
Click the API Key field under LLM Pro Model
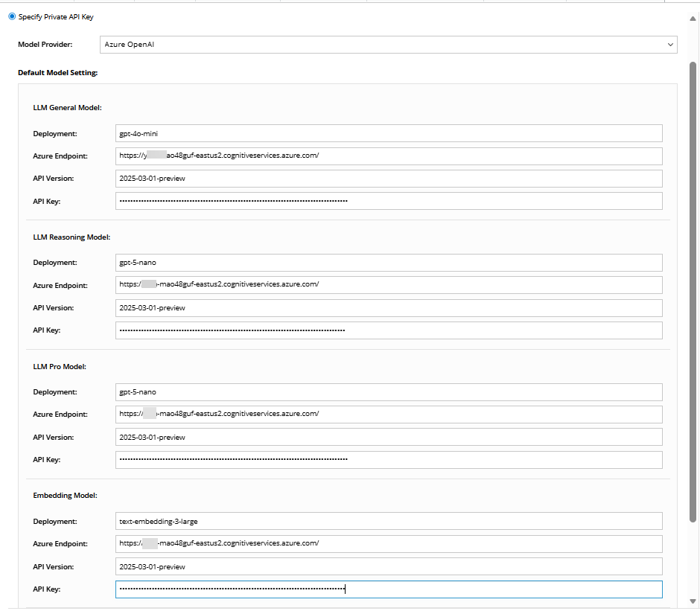389,460
